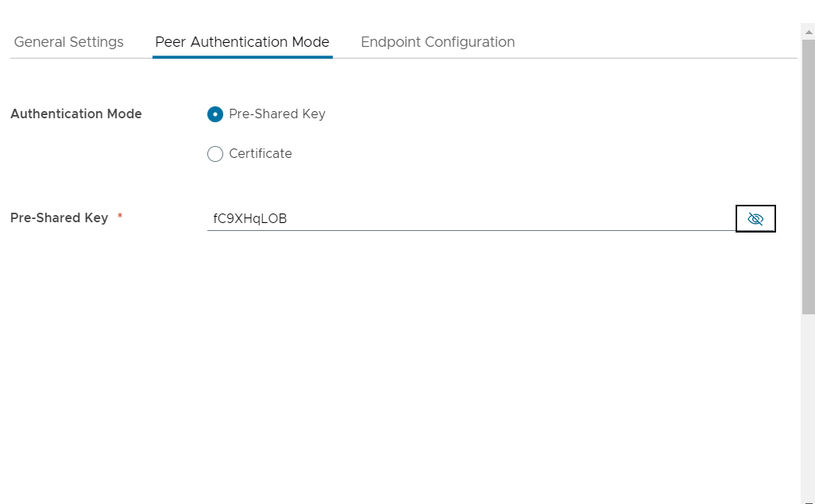Click the crossed-out eye icon
This screenshot has width=815, height=504.
(x=755, y=219)
